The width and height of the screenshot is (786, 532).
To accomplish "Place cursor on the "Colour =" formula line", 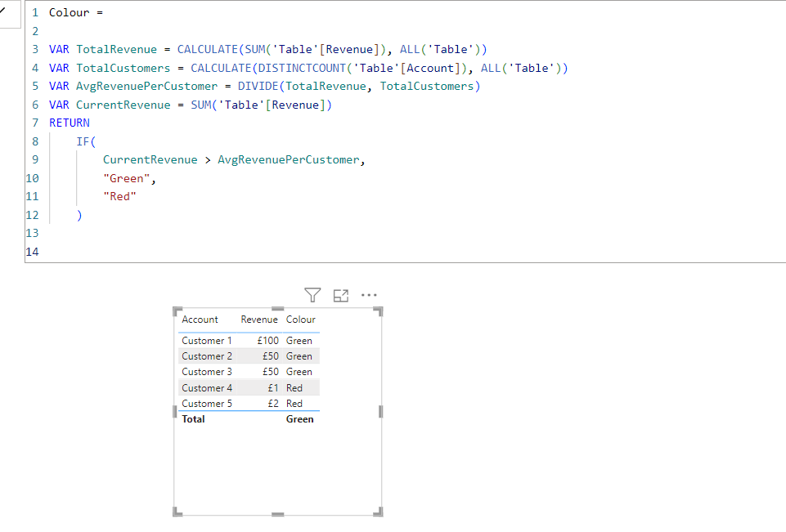I will (76, 12).
